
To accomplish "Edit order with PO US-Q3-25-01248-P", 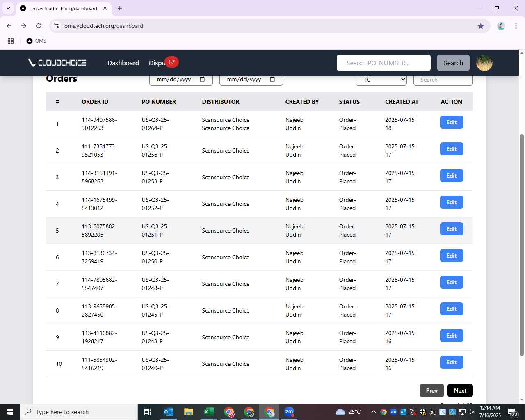I will tap(451, 282).
